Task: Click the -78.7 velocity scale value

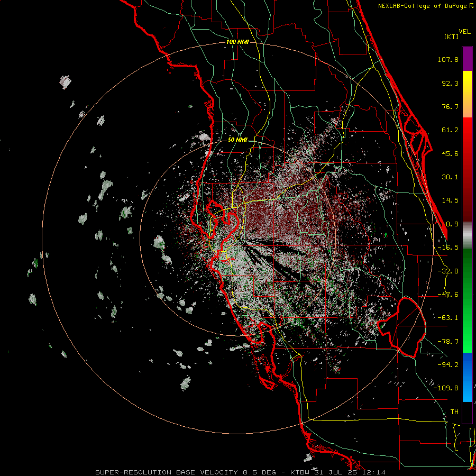Action: pos(448,342)
